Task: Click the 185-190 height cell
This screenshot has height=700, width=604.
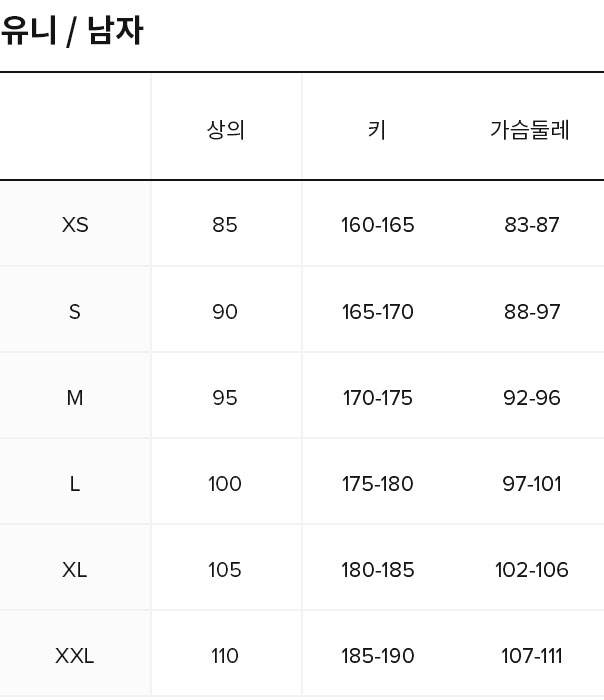Action: pyautogui.click(x=377, y=656)
